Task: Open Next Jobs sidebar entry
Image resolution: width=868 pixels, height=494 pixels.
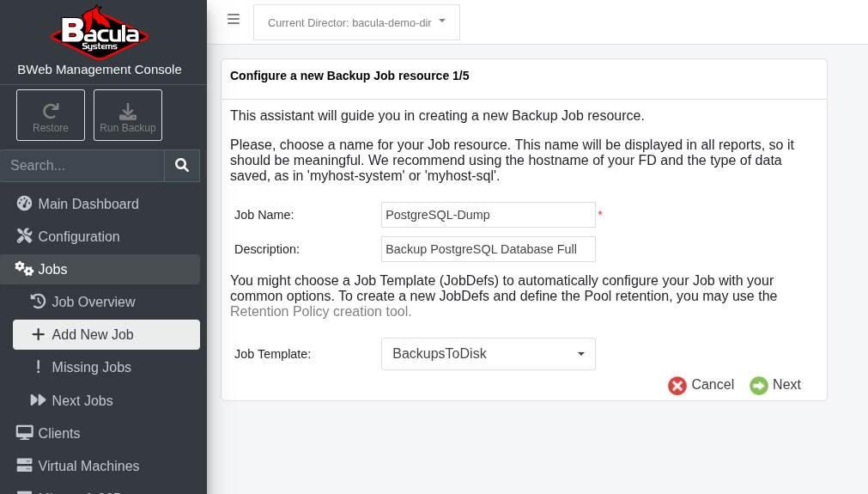Action: 82,400
